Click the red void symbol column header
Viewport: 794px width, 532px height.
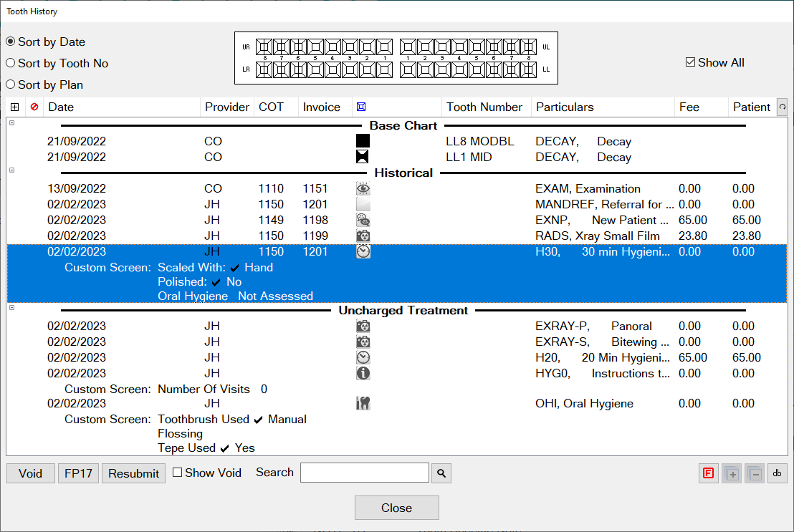[34, 107]
